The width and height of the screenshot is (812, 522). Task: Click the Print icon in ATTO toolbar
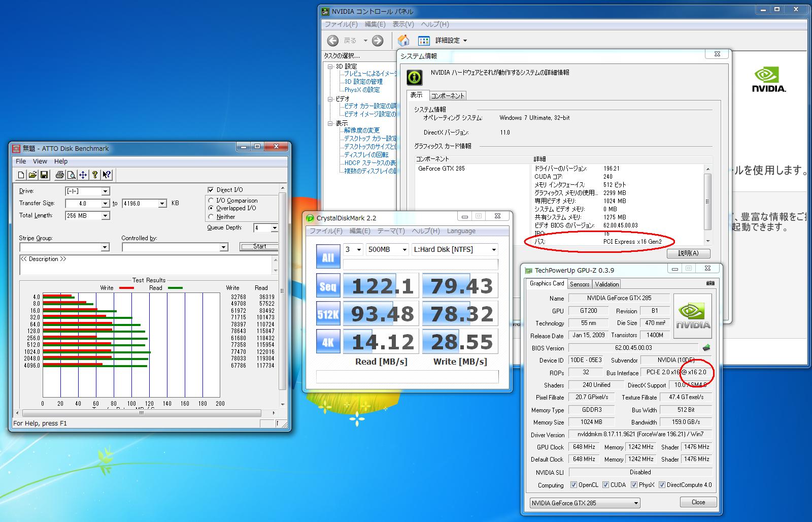click(x=60, y=175)
